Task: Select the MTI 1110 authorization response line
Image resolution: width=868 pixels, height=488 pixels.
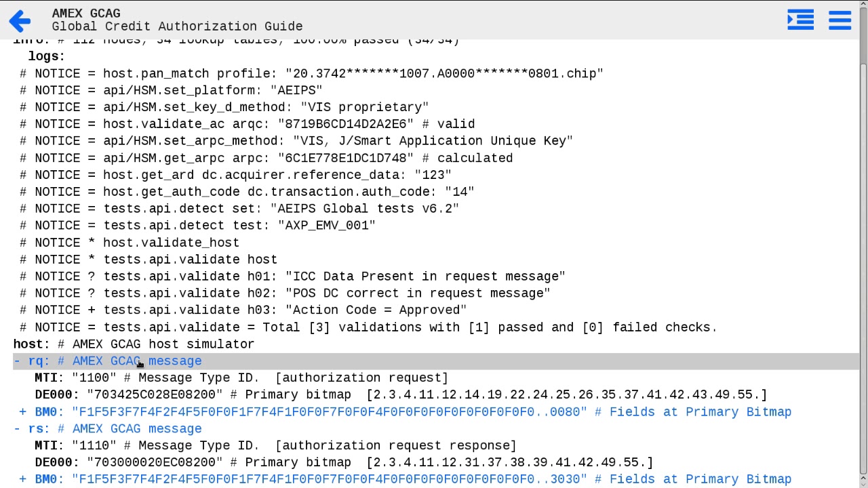Action: click(x=275, y=446)
